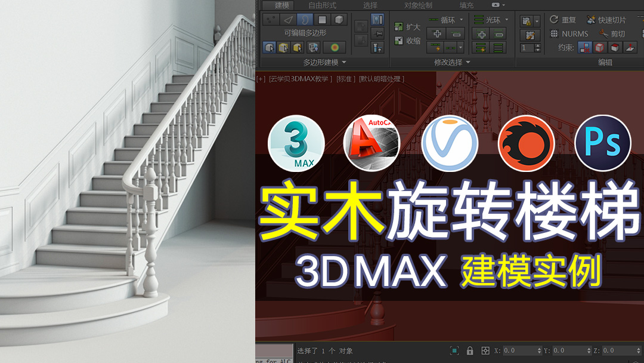Click shrink ring minus icon
This screenshot has width=644, height=363.
(x=499, y=33)
